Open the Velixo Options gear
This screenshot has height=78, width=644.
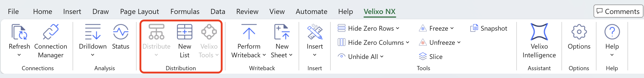(579, 32)
